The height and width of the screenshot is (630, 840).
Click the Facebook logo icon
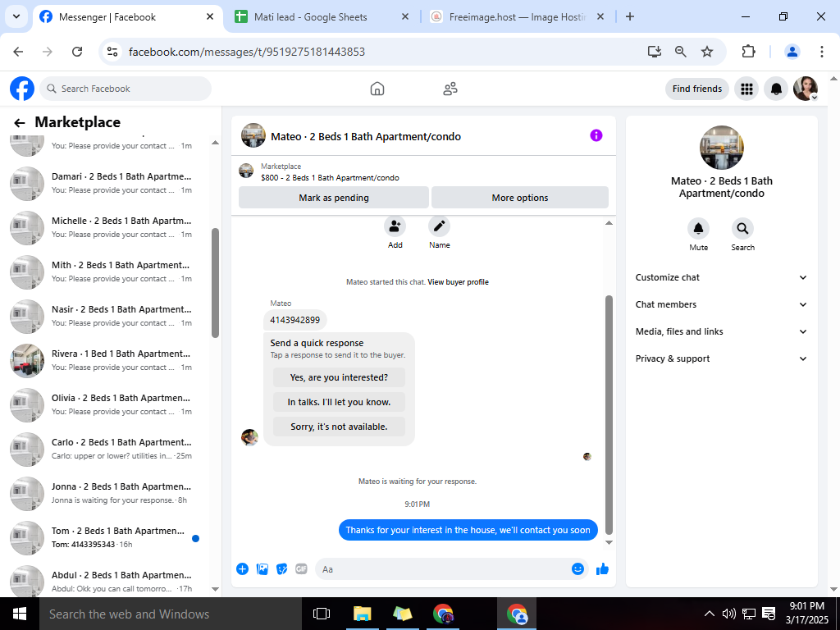[x=22, y=89]
